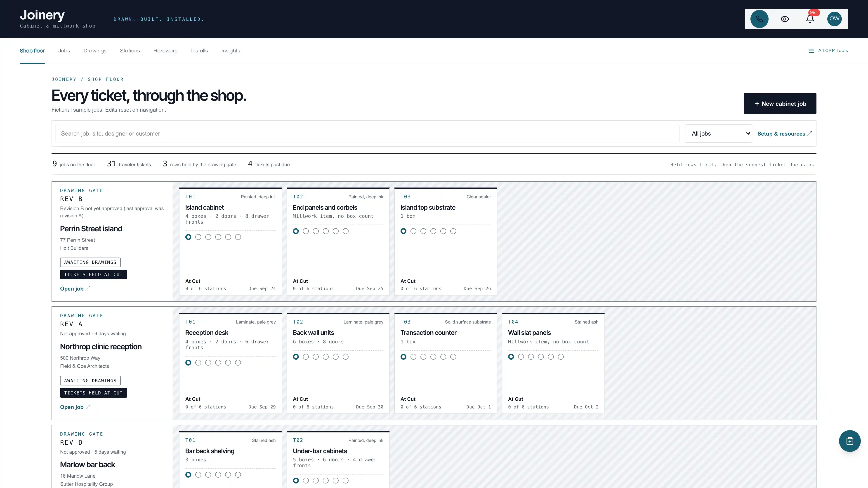Open All CRM tools hamburger menu
This screenshot has height=488, width=868.
(x=828, y=51)
